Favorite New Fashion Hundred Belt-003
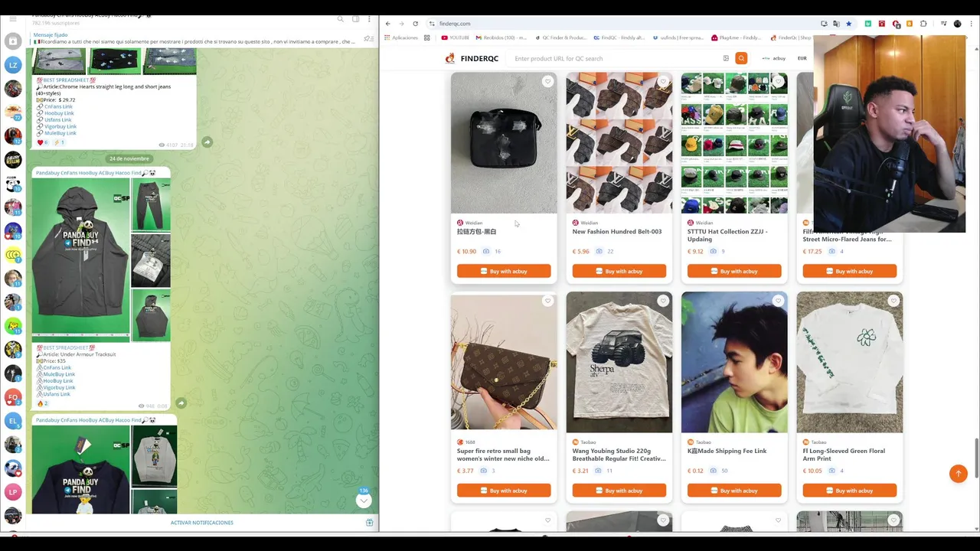 pos(663,81)
